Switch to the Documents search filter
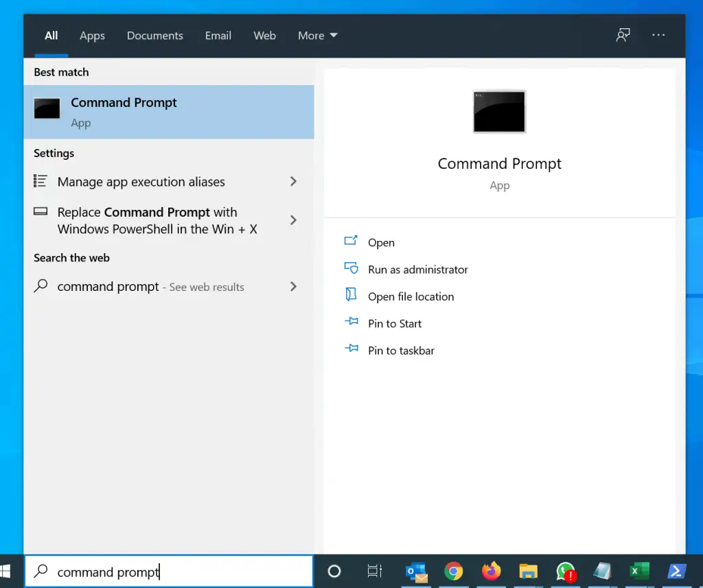The width and height of the screenshot is (703, 588). coord(154,35)
